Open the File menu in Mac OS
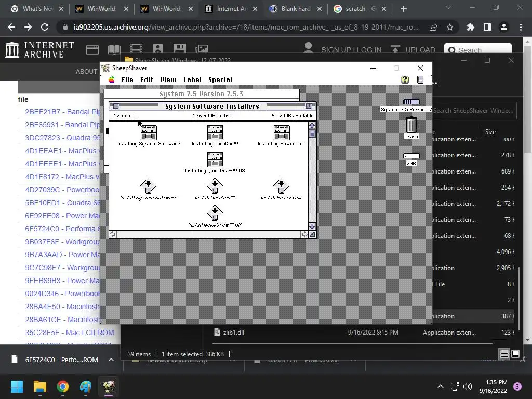532x399 pixels. (x=127, y=79)
